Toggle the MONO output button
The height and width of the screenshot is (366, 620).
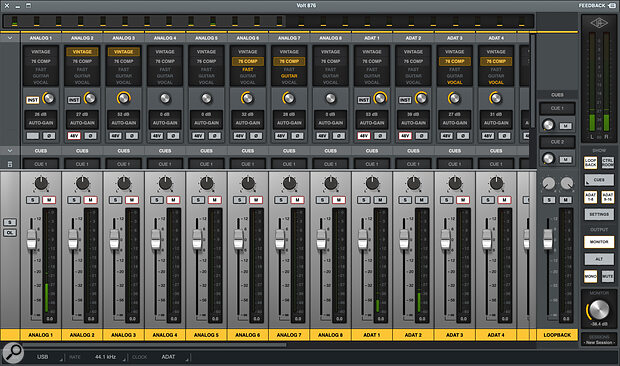point(590,276)
